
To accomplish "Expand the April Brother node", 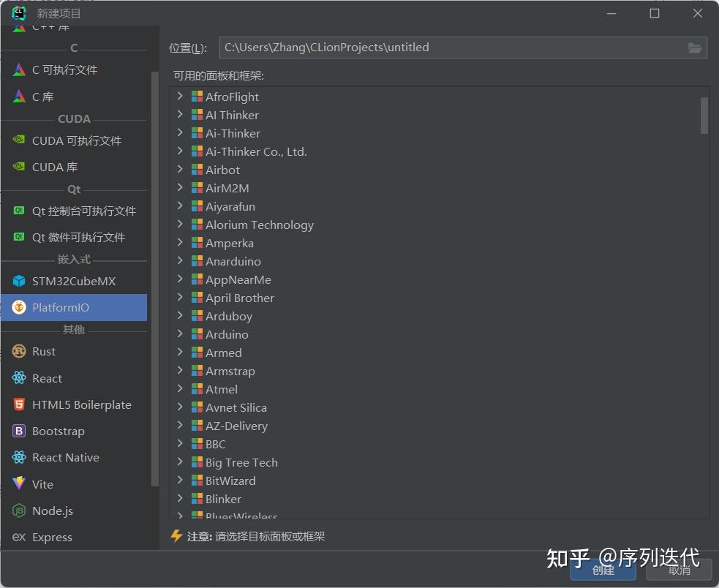I will (x=180, y=297).
